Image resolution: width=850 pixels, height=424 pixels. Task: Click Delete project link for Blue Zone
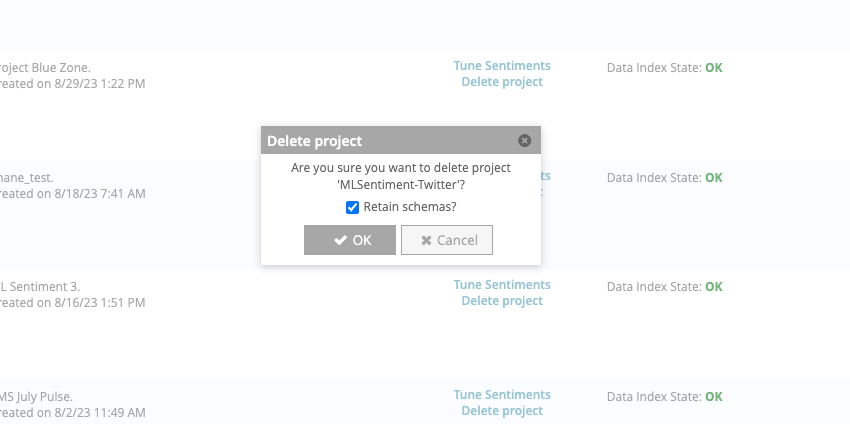coord(502,82)
